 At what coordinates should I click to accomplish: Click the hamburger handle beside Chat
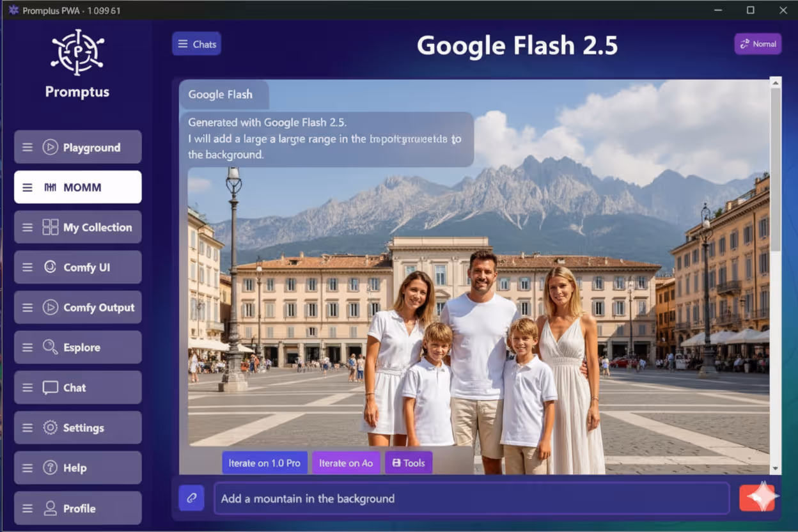coord(27,387)
